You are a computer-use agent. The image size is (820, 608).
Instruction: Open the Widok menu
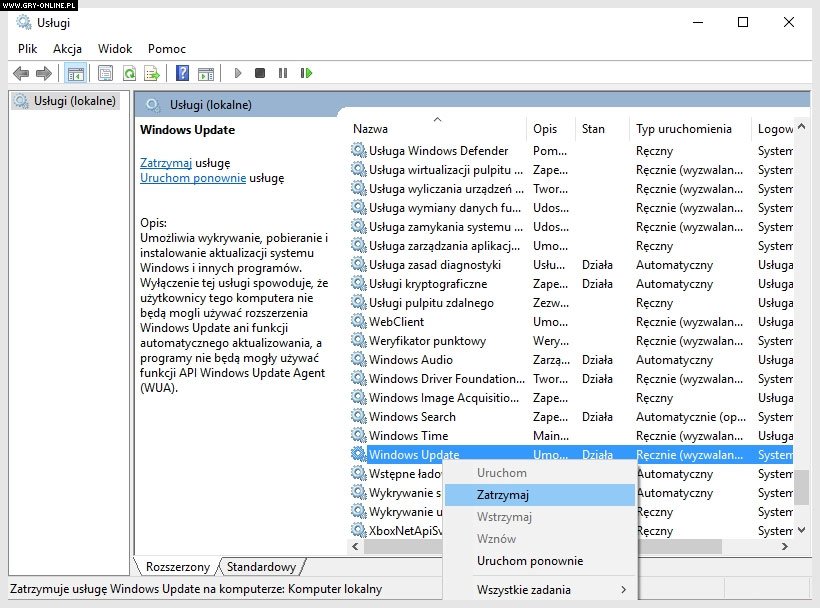click(x=115, y=49)
